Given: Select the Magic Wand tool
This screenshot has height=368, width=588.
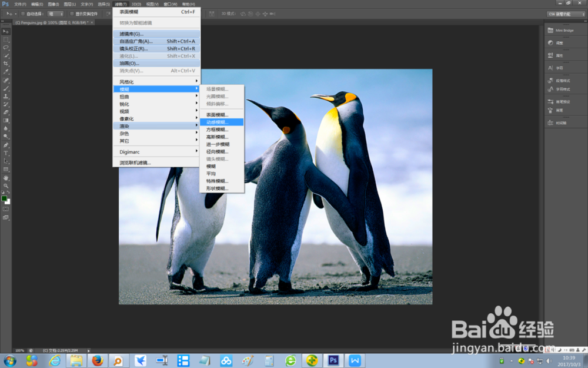Looking at the screenshot, I should [6, 55].
